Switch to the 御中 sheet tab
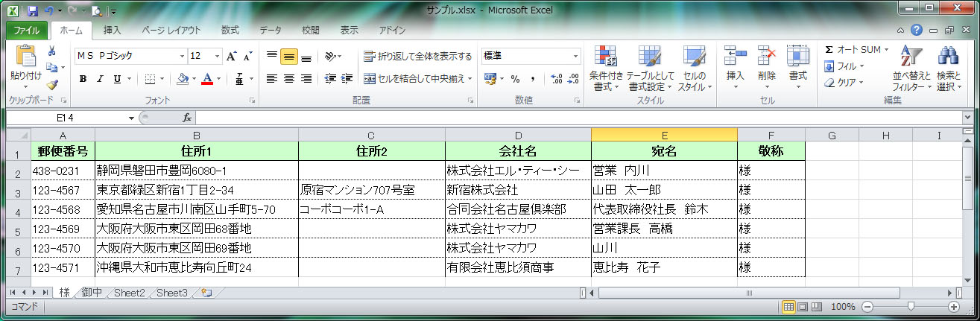Image resolution: width=980 pixels, height=321 pixels. [x=92, y=293]
